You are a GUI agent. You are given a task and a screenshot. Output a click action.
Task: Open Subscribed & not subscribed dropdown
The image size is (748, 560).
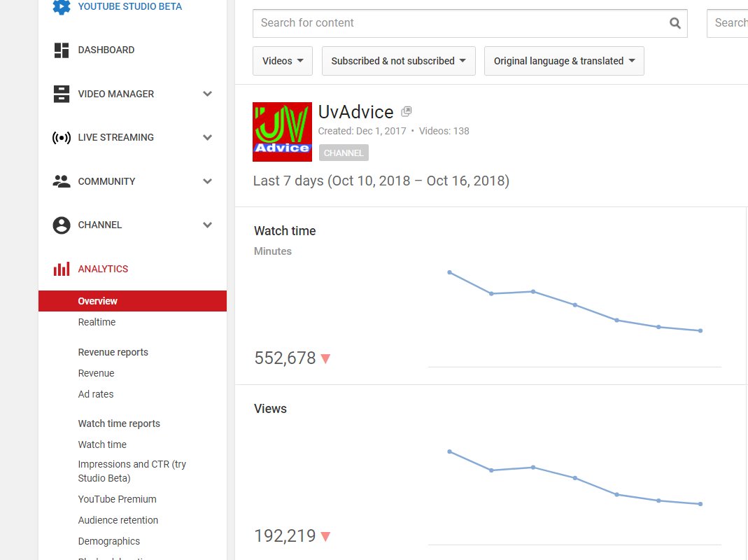tap(398, 61)
